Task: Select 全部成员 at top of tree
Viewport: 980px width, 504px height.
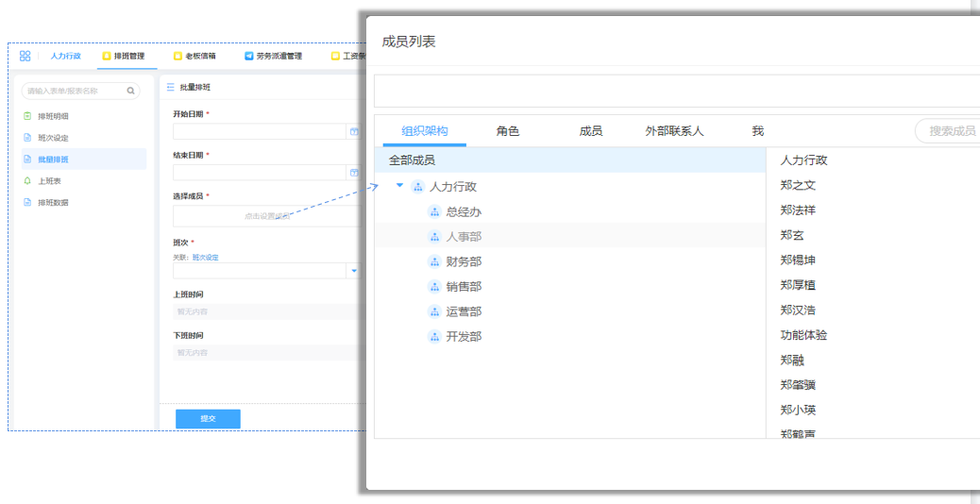Action: (x=412, y=160)
